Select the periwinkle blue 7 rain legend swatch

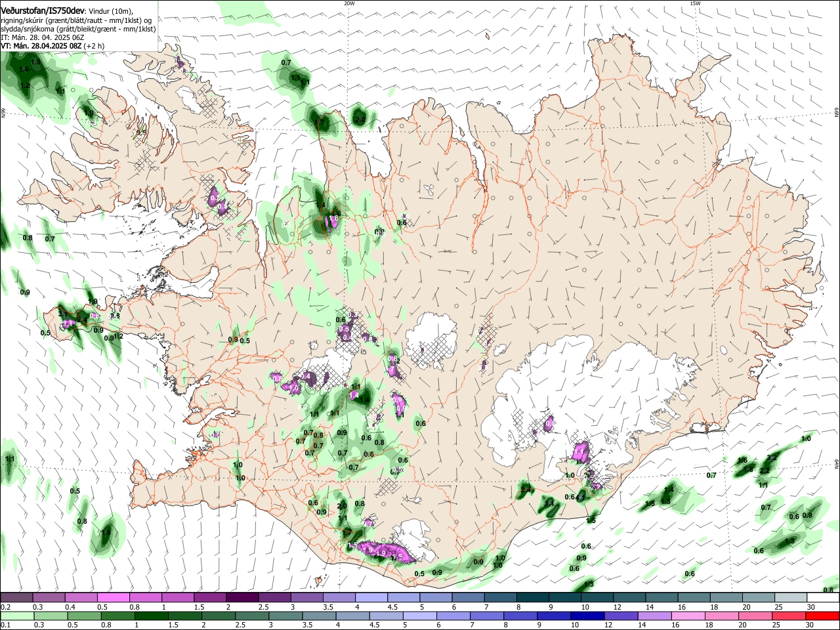pyautogui.click(x=486, y=616)
